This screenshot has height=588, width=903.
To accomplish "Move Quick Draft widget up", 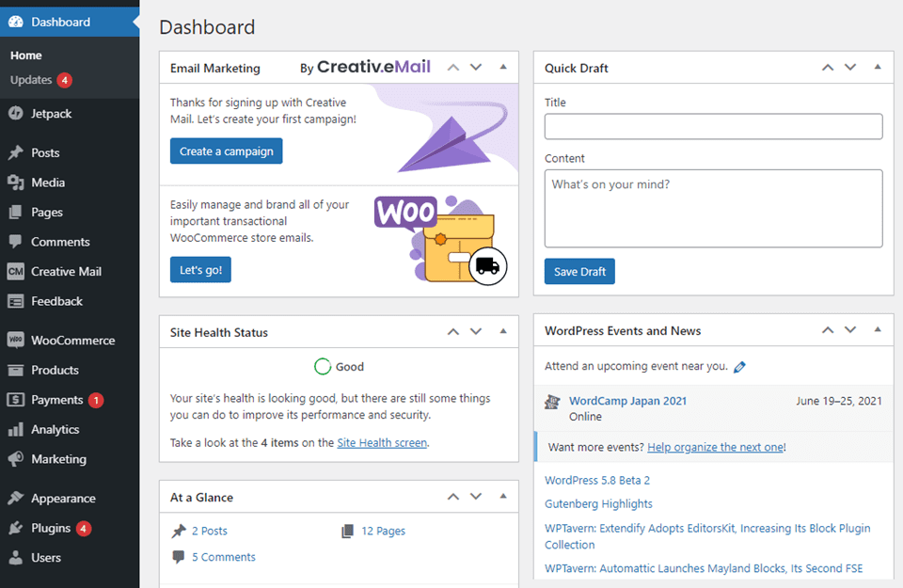I will 828,68.
